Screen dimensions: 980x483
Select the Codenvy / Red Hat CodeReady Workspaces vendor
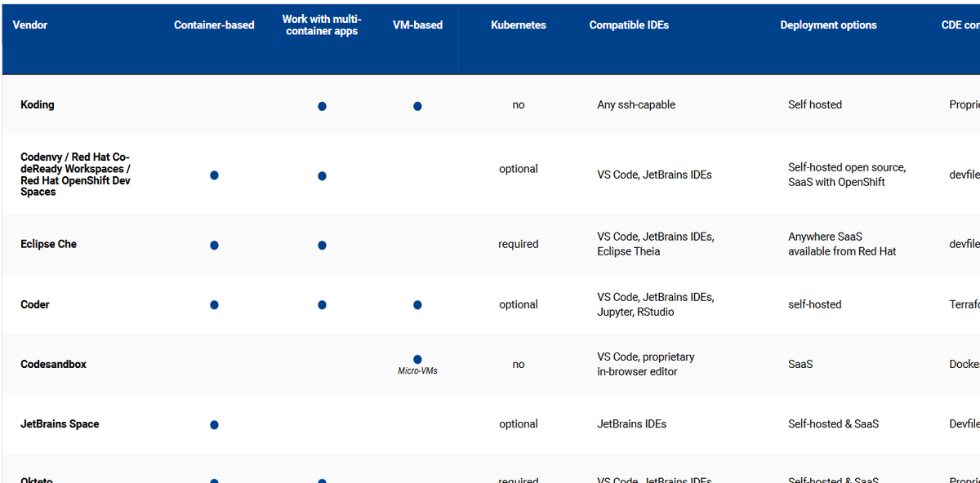point(75,175)
